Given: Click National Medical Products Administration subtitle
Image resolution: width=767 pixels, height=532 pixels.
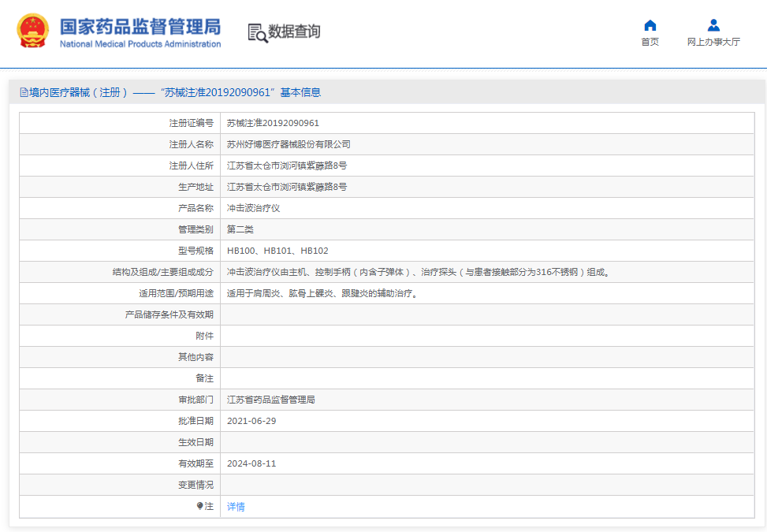Looking at the screenshot, I should pyautogui.click(x=140, y=44).
